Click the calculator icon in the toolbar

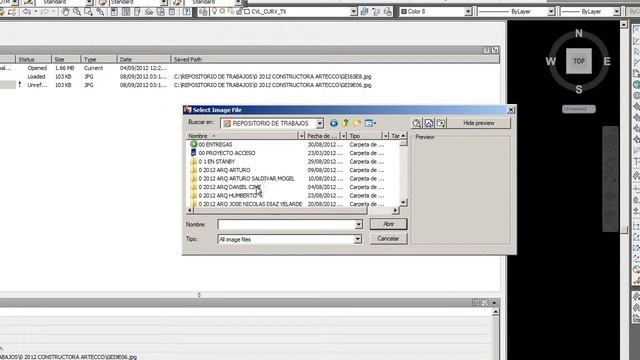pos(172,12)
